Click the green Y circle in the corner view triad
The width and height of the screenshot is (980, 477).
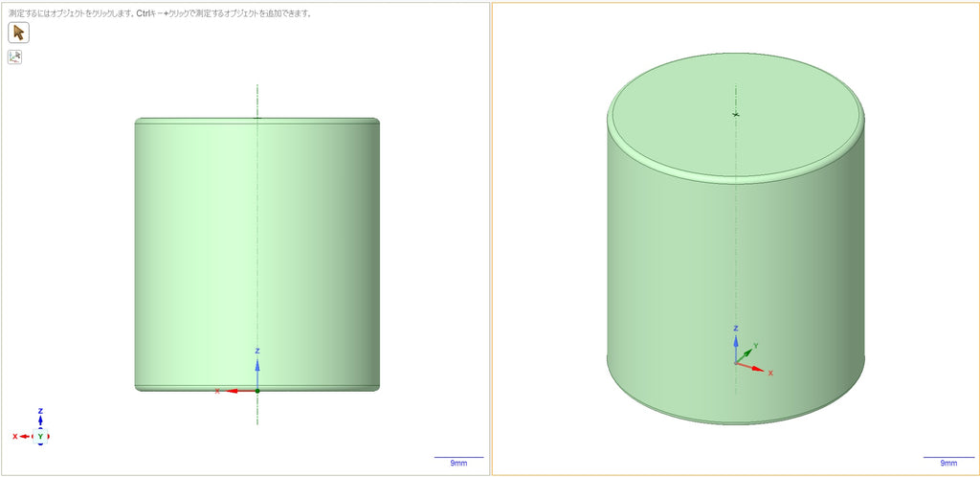point(40,437)
